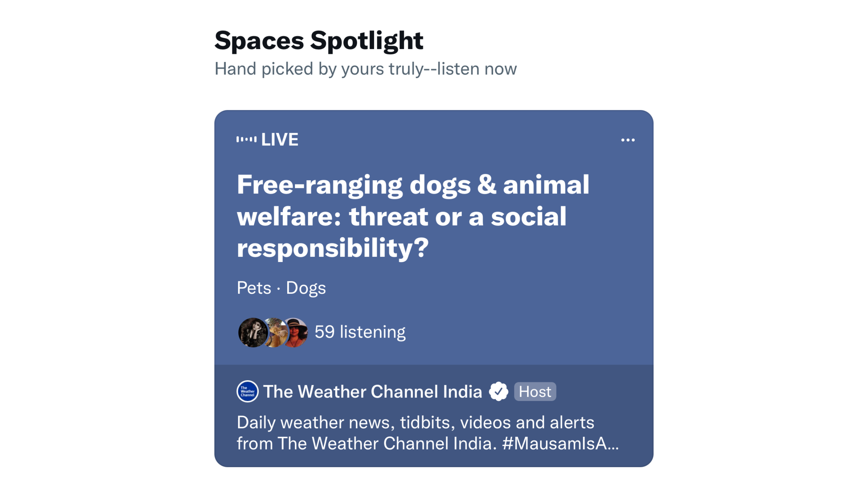Image resolution: width=868 pixels, height=488 pixels.
Task: Open The Weather Channel India profile name
Action: pos(373,392)
